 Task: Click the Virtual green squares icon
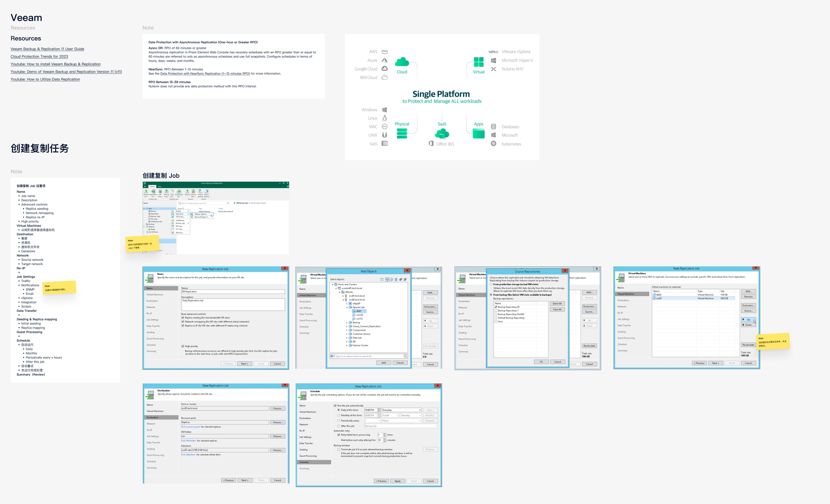(478, 62)
